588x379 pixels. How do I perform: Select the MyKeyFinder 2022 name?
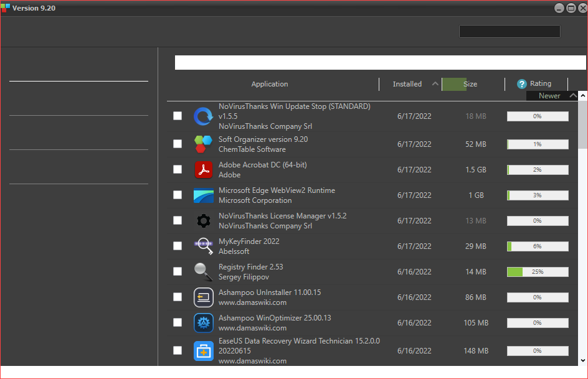click(249, 241)
